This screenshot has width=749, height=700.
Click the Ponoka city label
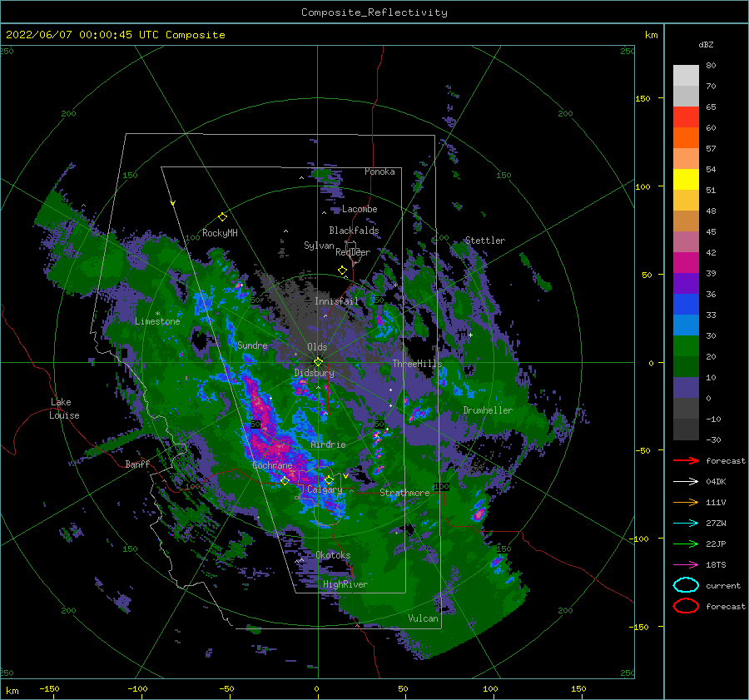click(379, 171)
